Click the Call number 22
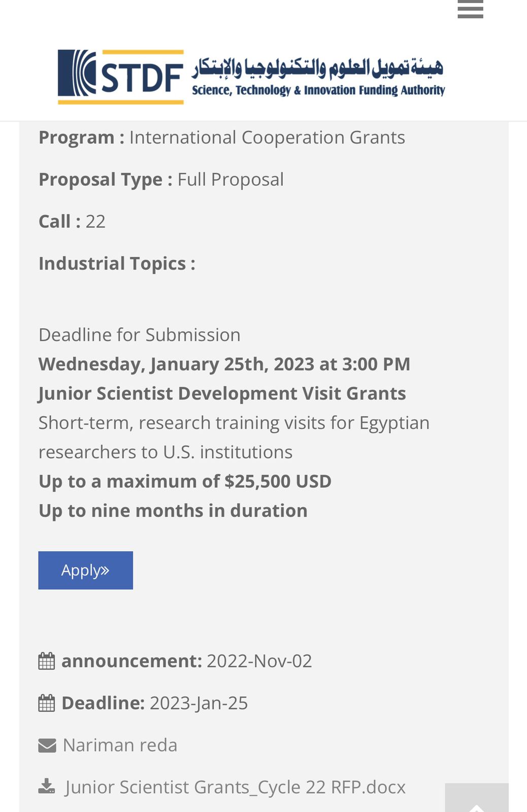The image size is (527, 812). point(95,222)
